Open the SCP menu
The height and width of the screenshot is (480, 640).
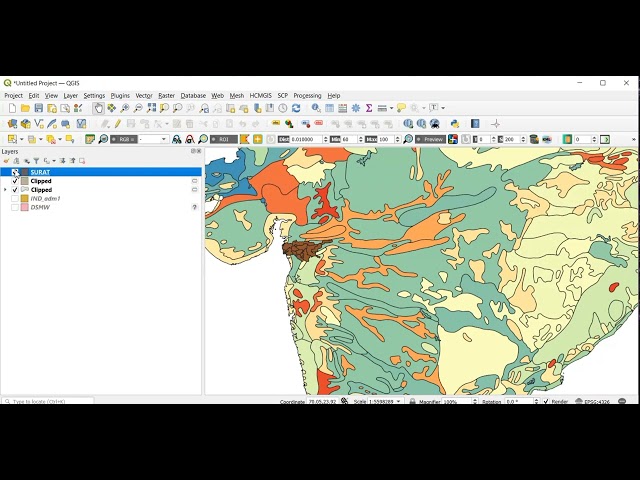(x=282, y=96)
